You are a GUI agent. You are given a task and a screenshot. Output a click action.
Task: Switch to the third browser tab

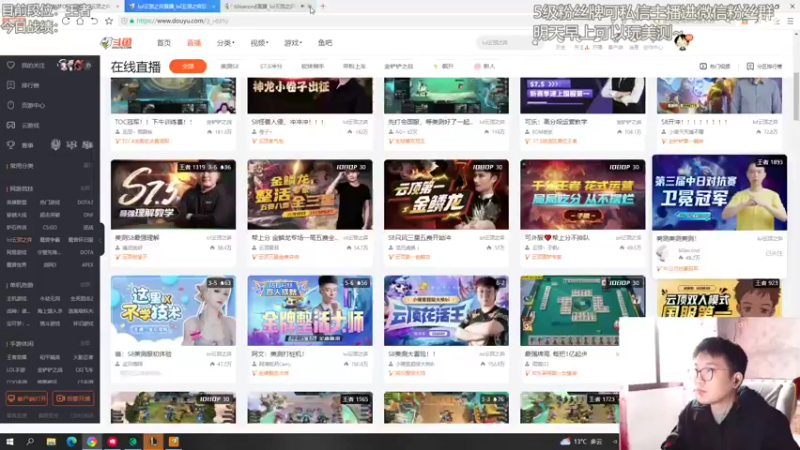[268, 6]
